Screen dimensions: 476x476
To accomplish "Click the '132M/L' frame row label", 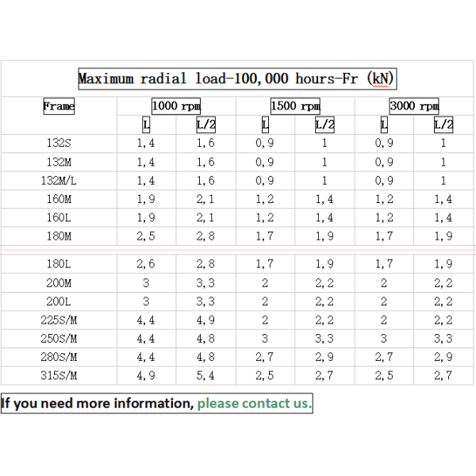I will (59, 181).
